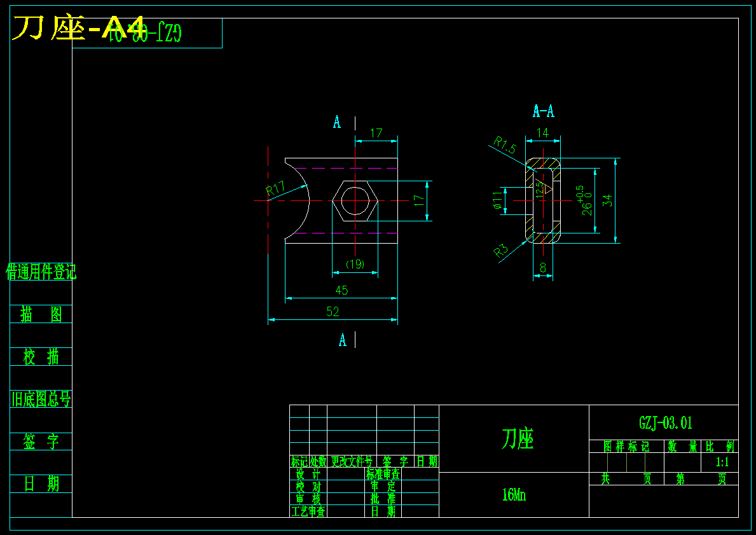756x535 pixels.
Task: Click the mirrored drawing number in top-left box
Action: (145, 34)
